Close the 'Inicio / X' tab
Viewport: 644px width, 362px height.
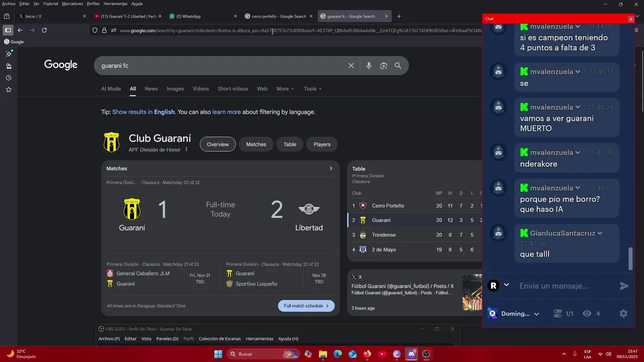coord(85,16)
